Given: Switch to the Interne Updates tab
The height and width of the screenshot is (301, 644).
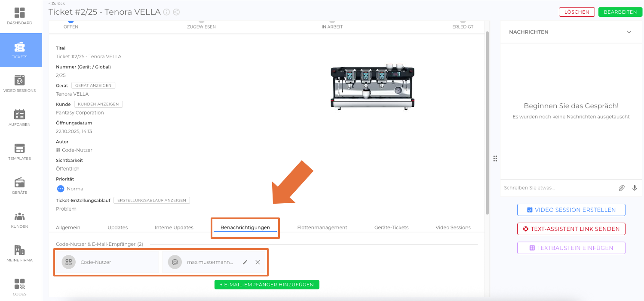Looking at the screenshot, I should (174, 227).
